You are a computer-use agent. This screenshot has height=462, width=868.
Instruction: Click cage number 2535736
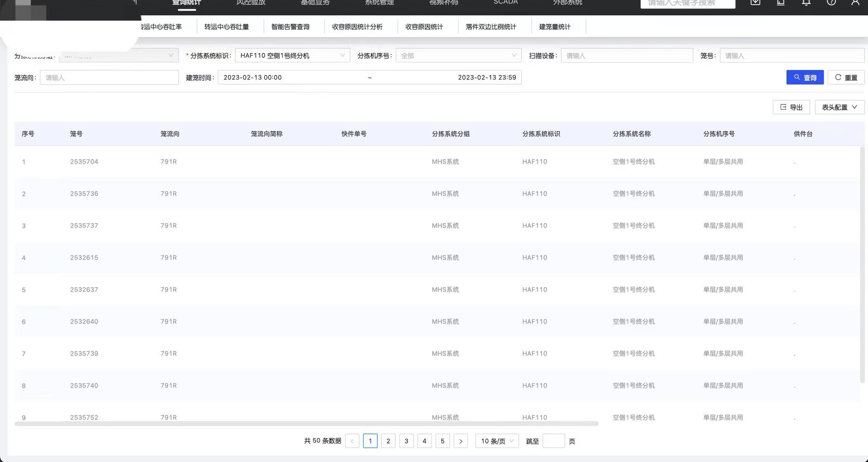point(84,194)
